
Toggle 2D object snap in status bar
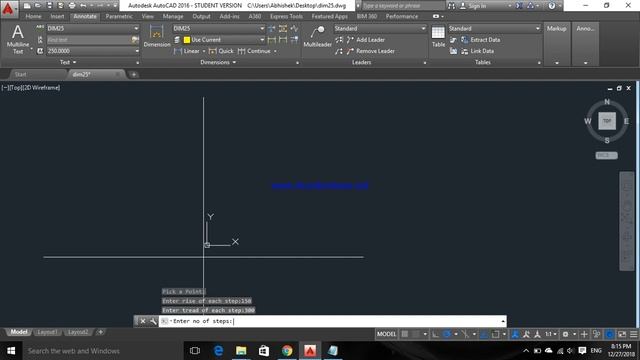click(495, 334)
